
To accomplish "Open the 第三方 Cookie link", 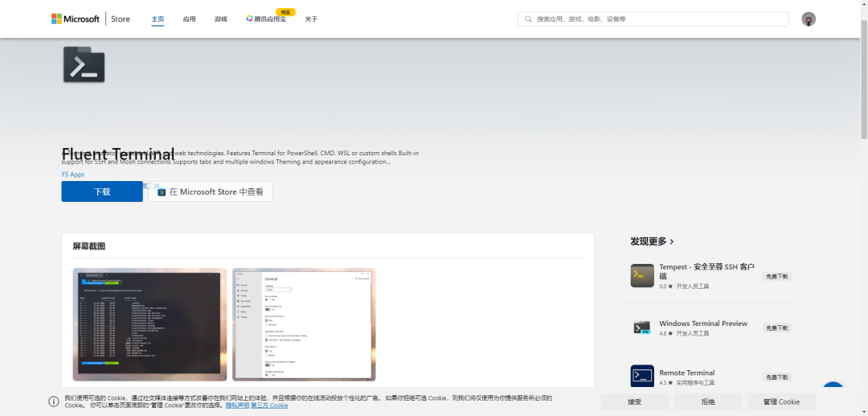I will (x=269, y=406).
